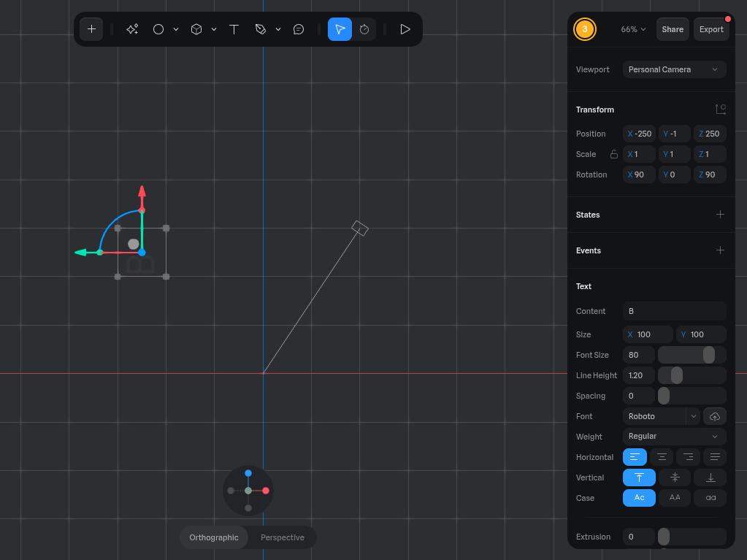The width and height of the screenshot is (747, 560).
Task: Click the red X-axis dot on orientation gizmo
Action: (266, 491)
